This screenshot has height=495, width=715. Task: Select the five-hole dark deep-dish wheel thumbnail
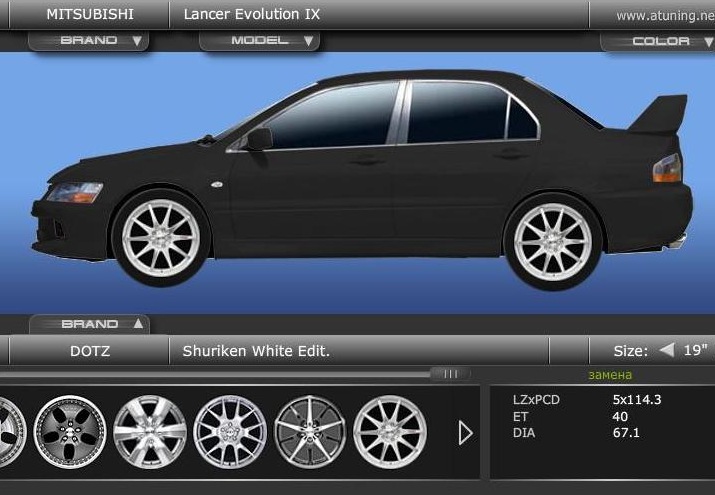point(70,432)
